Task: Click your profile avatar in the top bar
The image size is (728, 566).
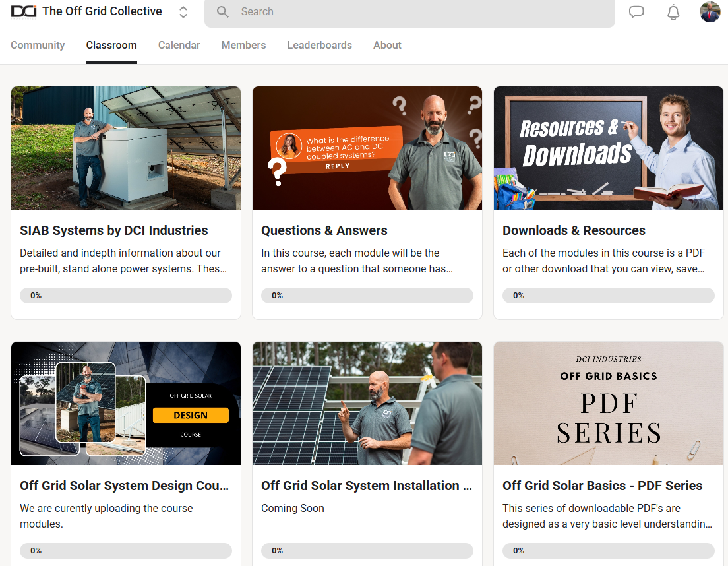Action: [710, 11]
